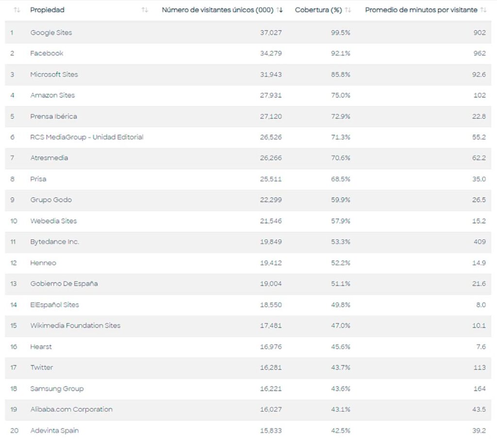The height and width of the screenshot is (448, 497).
Task: Click the Alibaba.com Corporation entry
Action: click(71, 409)
